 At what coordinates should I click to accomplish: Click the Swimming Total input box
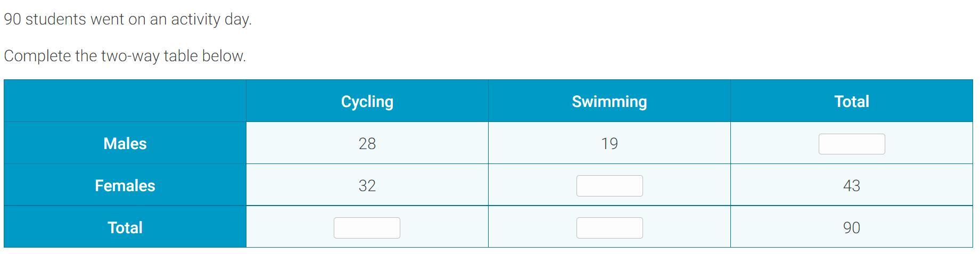coord(610,228)
